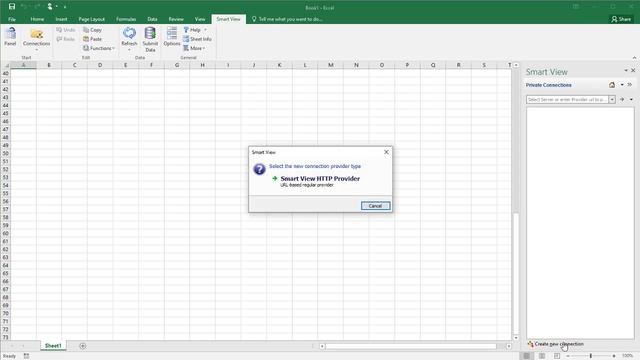Select the Sheet1 worksheet tab

point(53,346)
